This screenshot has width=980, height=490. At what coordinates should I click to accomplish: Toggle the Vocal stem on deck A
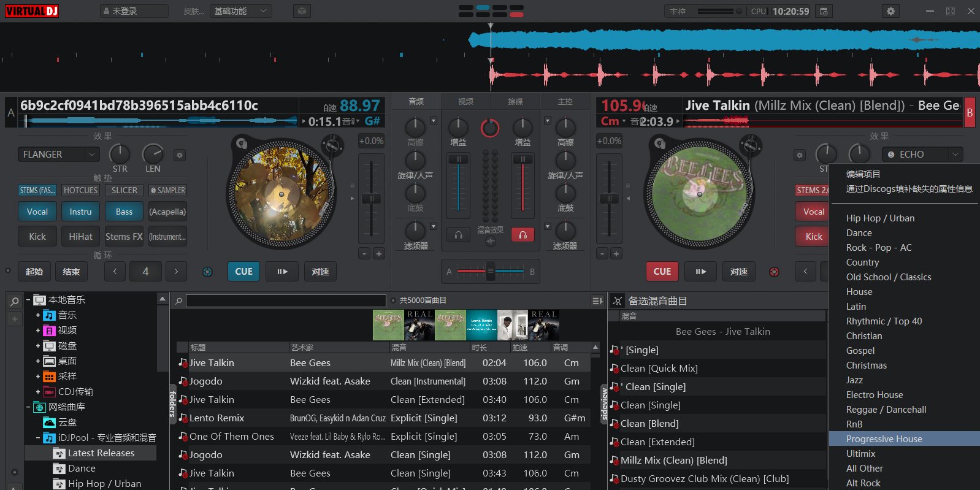(37, 212)
